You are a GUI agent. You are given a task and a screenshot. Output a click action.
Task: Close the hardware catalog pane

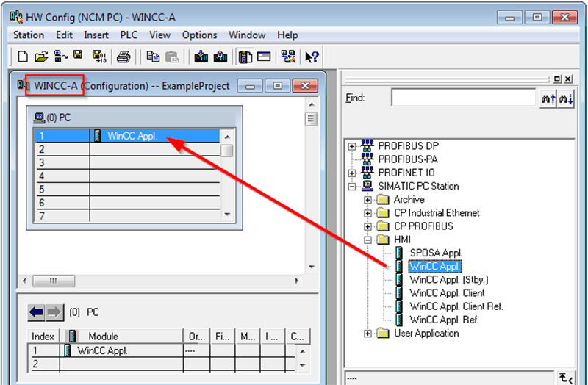pos(568,79)
